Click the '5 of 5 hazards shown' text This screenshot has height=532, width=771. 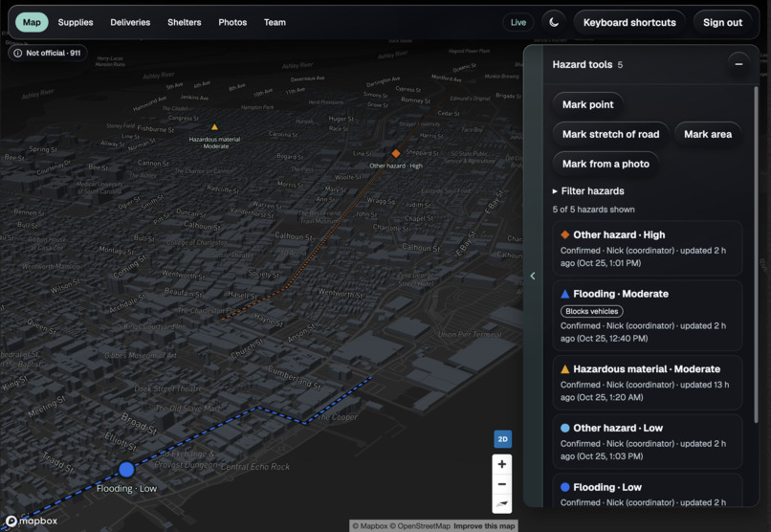pyautogui.click(x=593, y=210)
